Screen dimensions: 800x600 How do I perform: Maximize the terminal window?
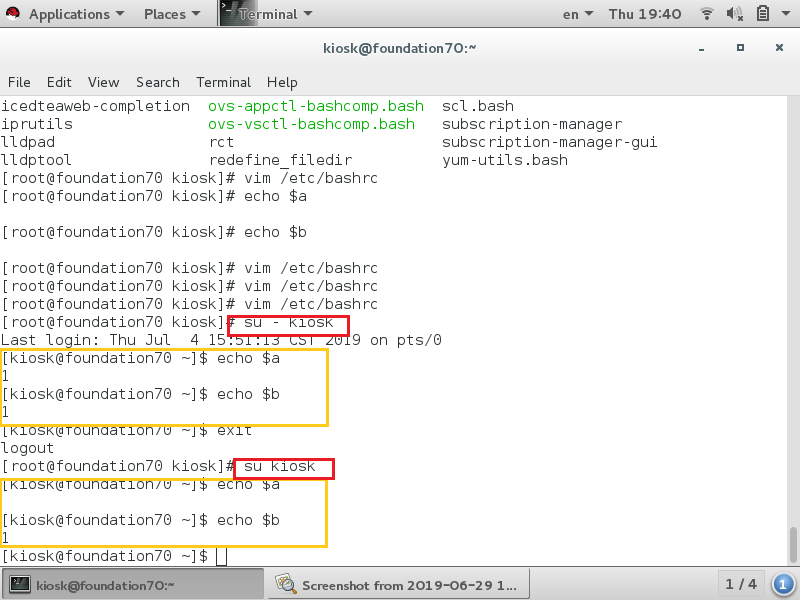740,47
